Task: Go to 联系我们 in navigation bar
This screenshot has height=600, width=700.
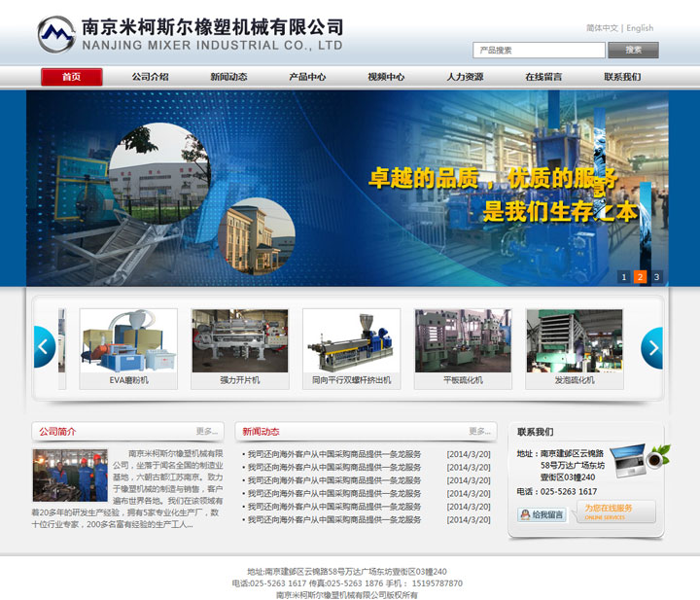Action: tap(622, 77)
